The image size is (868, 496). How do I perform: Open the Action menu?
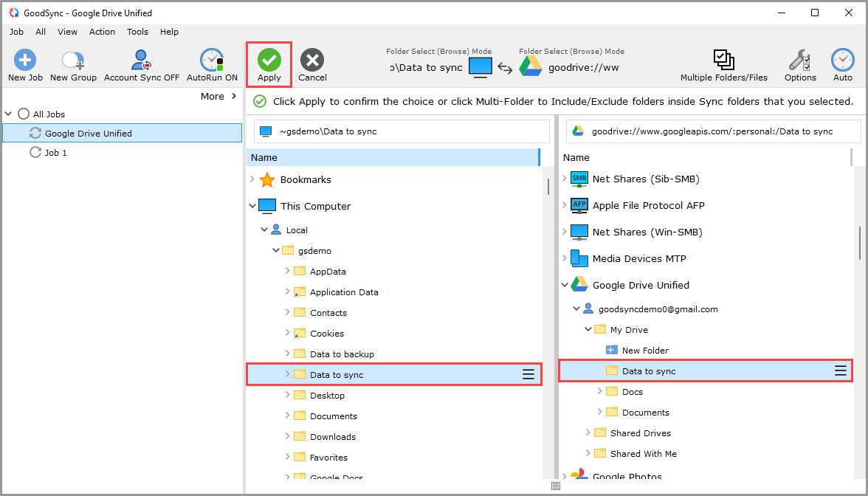(102, 32)
